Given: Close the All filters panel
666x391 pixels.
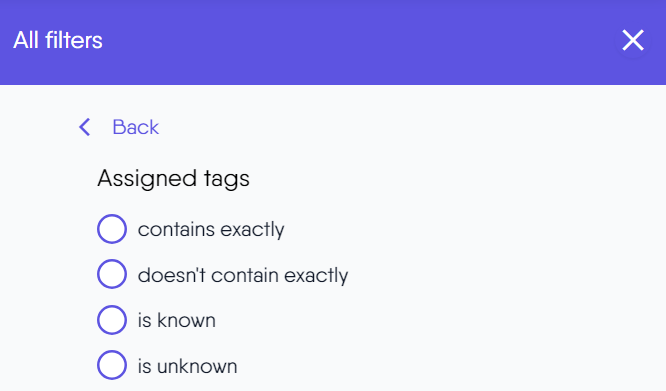Looking at the screenshot, I should click(x=632, y=40).
